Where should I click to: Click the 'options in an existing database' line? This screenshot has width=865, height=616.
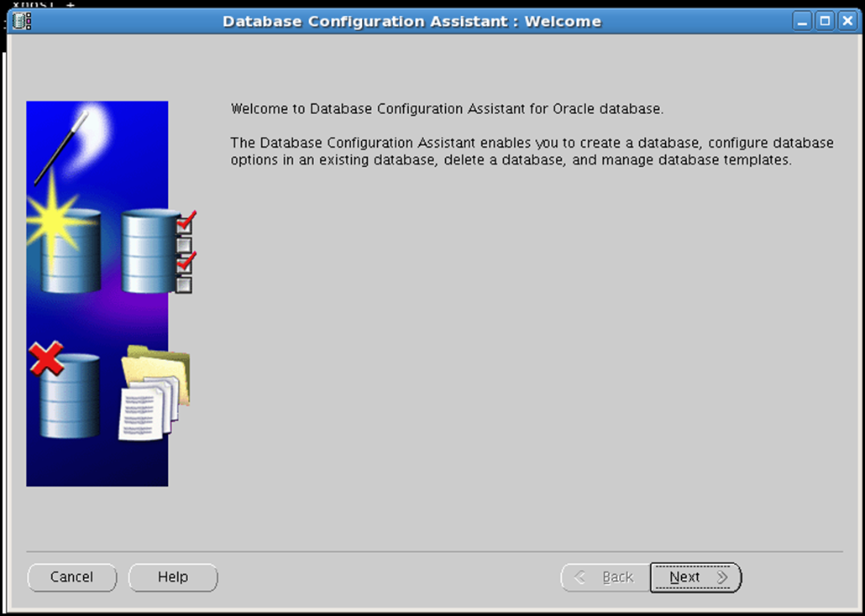(511, 160)
